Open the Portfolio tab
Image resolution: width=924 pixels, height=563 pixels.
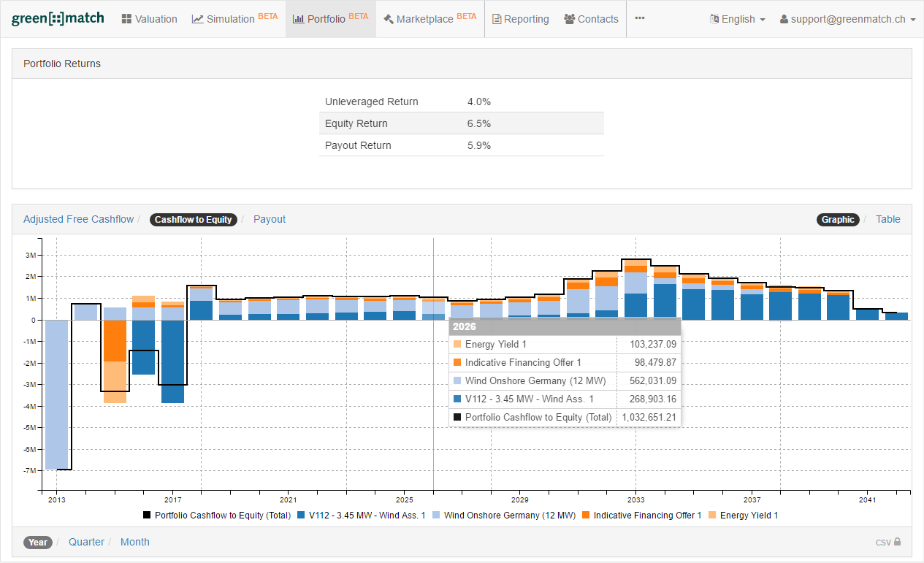click(330, 19)
